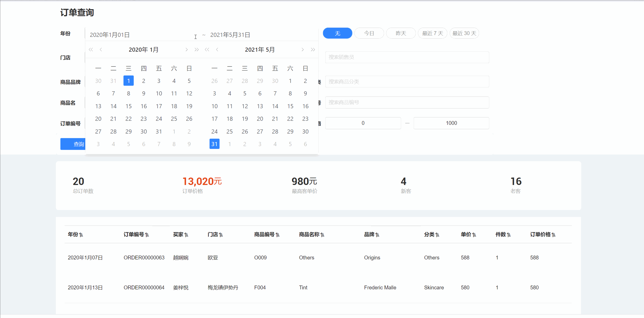Open the 2021年 5月 header selector

pyautogui.click(x=260, y=50)
